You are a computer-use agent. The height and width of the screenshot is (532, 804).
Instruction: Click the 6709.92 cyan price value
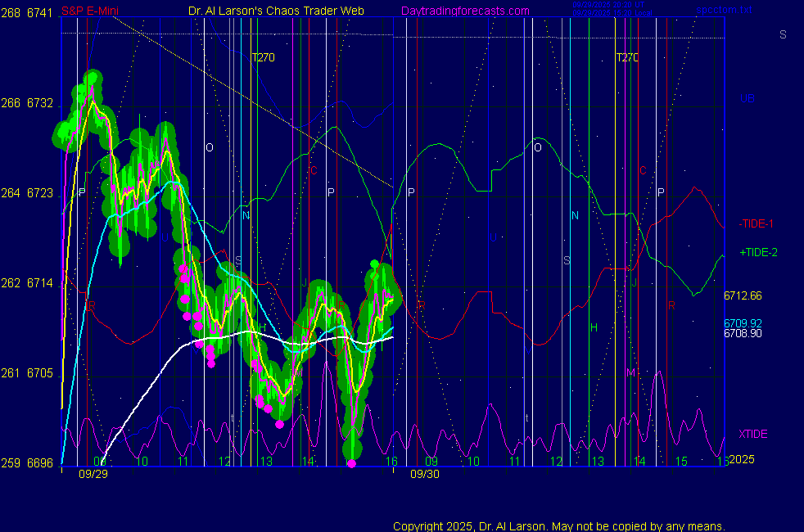pos(743,323)
